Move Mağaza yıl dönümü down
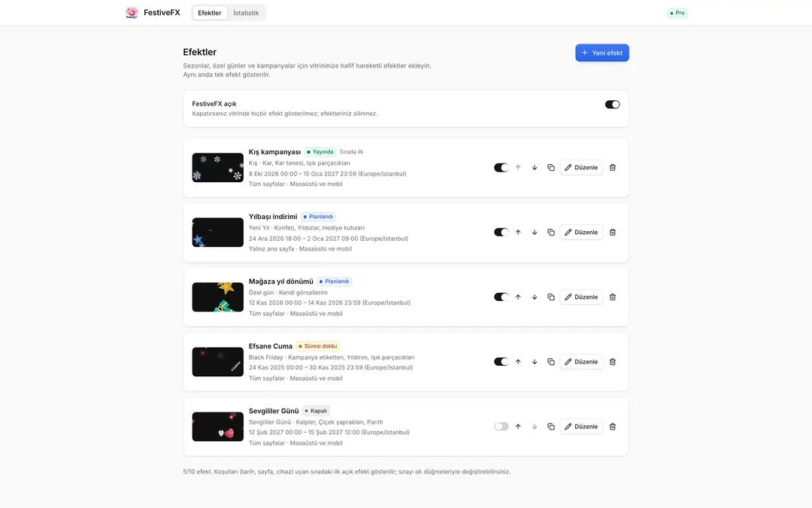This screenshot has width=812, height=508. [535, 297]
